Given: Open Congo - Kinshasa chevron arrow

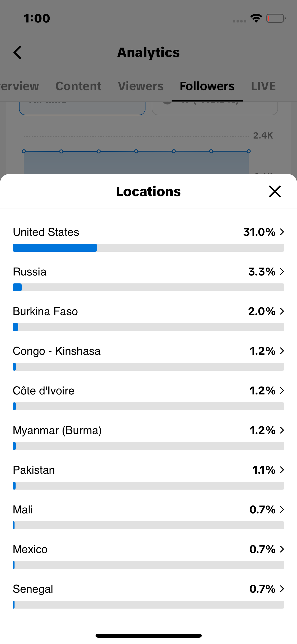Looking at the screenshot, I should (x=282, y=351).
